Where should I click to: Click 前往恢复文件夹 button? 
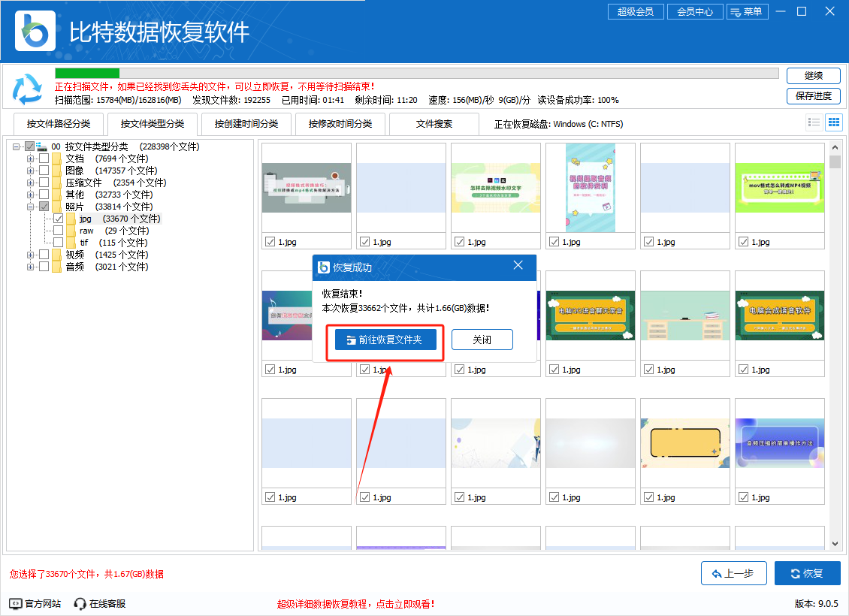pyautogui.click(x=385, y=340)
